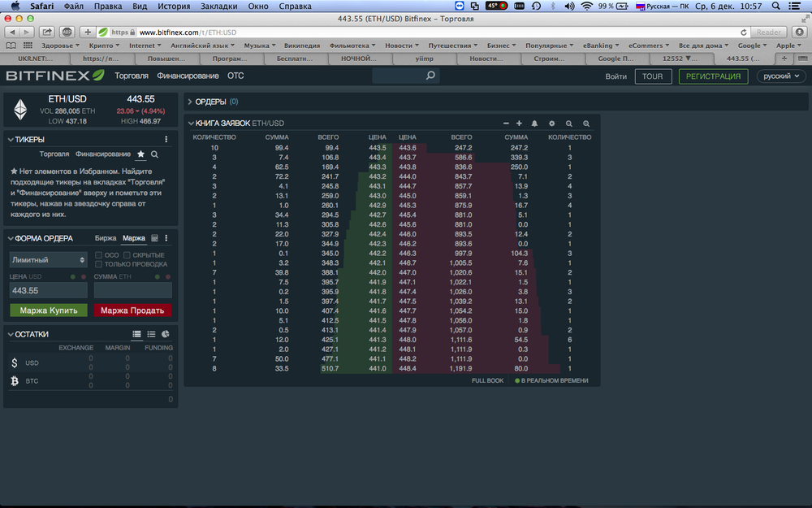
Task: Increase order book precision with plus icon
Action: click(x=519, y=124)
